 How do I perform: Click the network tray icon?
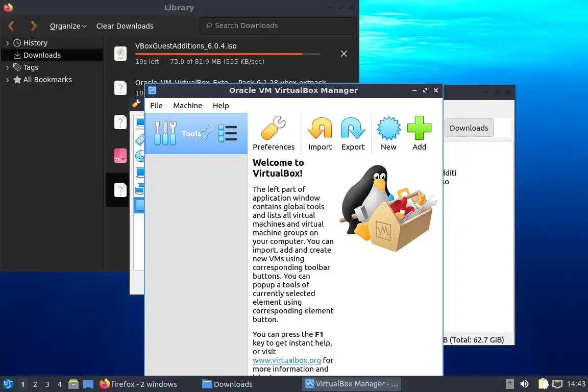click(557, 384)
